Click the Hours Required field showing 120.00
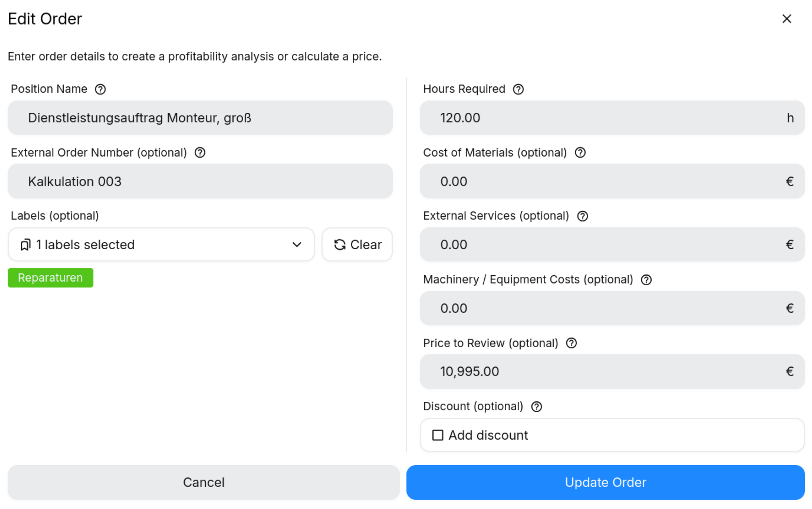 point(612,117)
